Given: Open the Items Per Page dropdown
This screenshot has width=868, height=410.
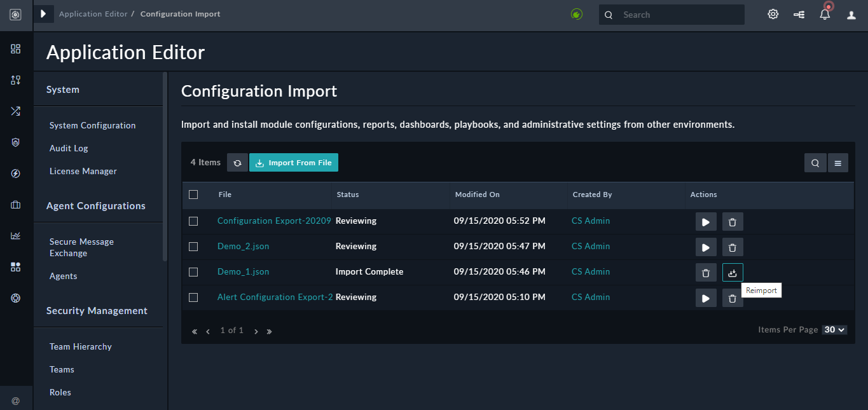Looking at the screenshot, I should [836, 329].
